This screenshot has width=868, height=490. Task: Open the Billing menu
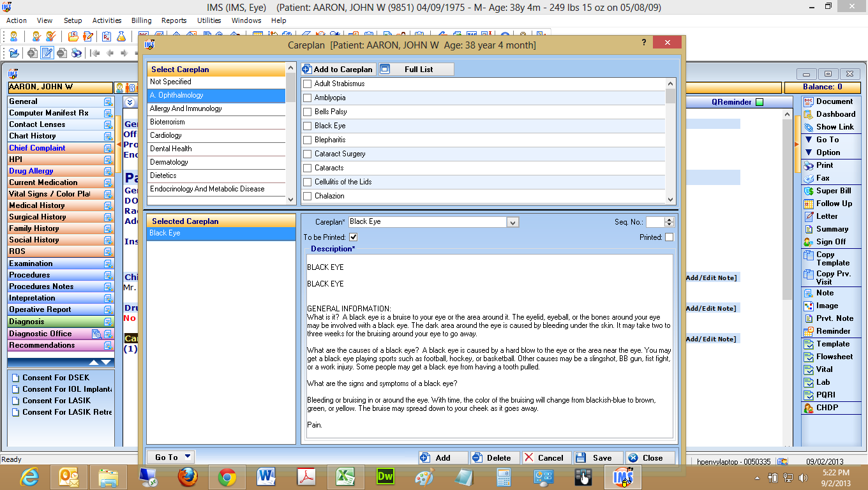coord(141,20)
